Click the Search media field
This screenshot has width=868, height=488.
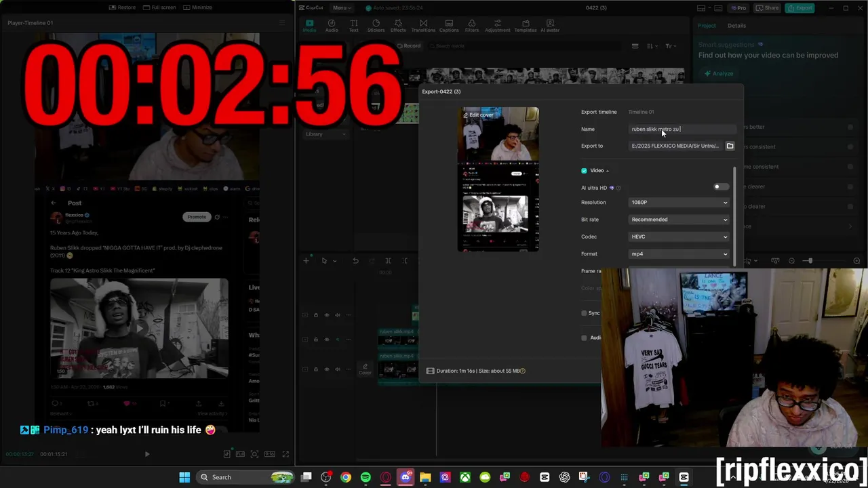pyautogui.click(x=526, y=45)
